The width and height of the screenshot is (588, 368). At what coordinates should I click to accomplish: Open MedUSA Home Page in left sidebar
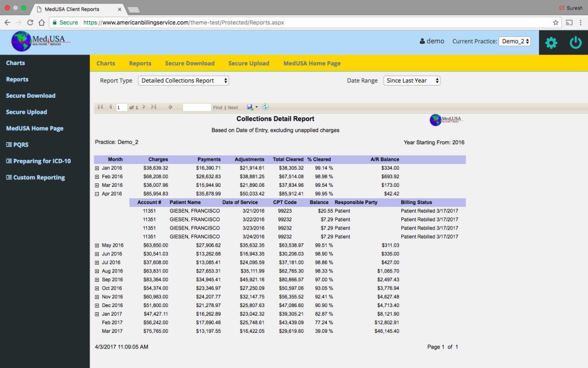click(35, 128)
